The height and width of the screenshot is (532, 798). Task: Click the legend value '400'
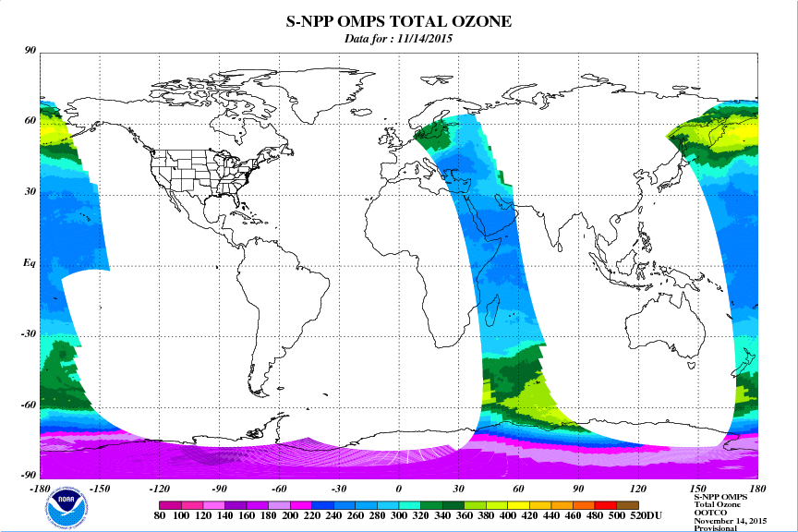(508, 515)
